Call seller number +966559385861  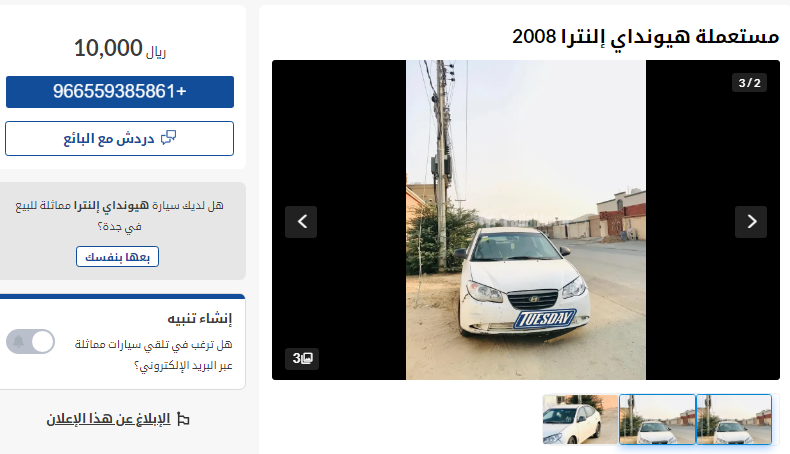pyautogui.click(x=120, y=92)
